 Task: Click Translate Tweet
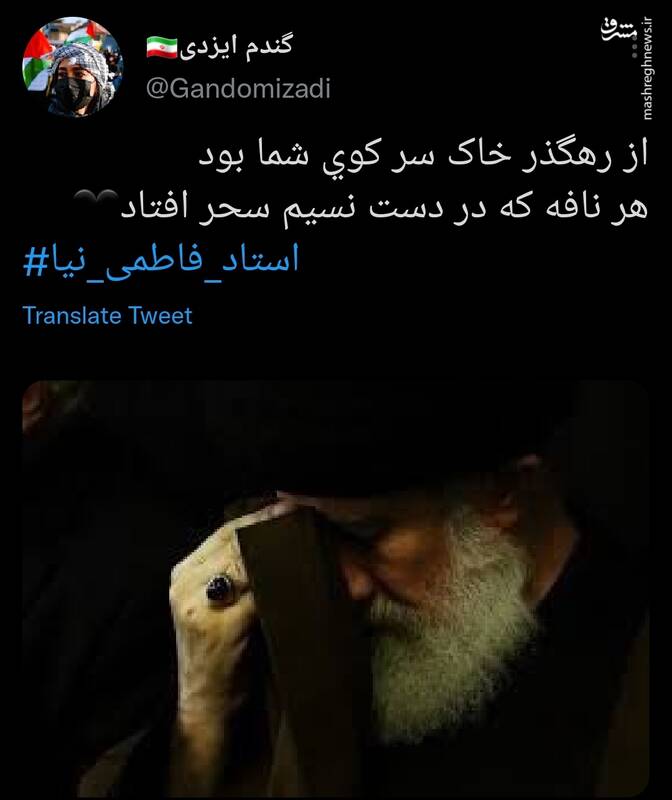pos(107,316)
